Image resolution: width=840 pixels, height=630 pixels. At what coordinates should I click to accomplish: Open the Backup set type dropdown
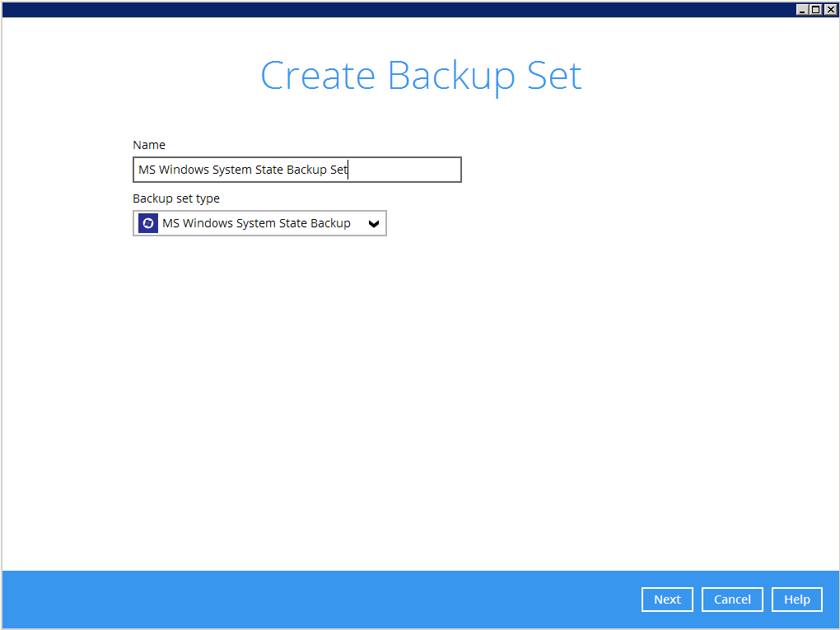[259, 223]
